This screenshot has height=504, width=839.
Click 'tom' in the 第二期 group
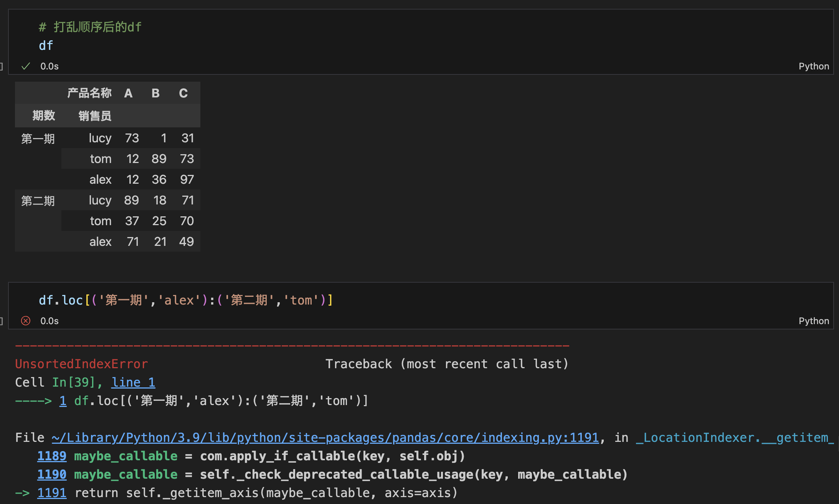pyautogui.click(x=101, y=221)
